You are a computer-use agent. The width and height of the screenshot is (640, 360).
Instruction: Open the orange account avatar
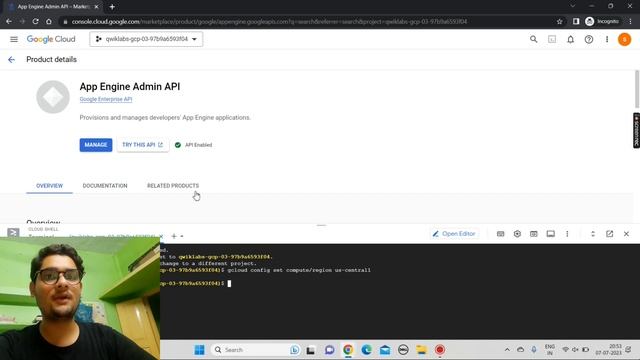coord(624,39)
